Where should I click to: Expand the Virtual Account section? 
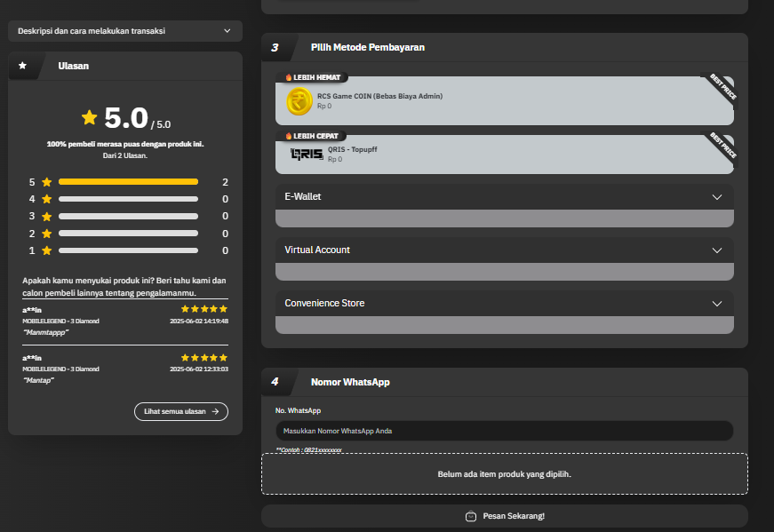click(x=504, y=250)
